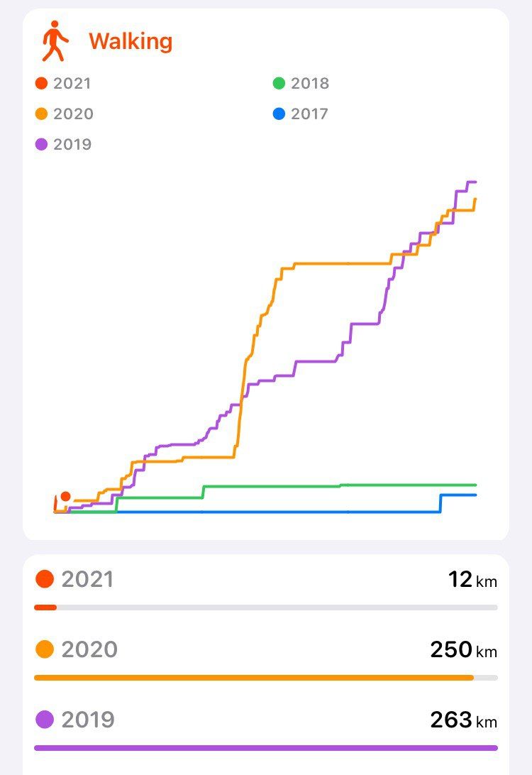Screen dimensions: 532x775
Task: Tap the 2019 purple legend dot
Action: (x=41, y=144)
